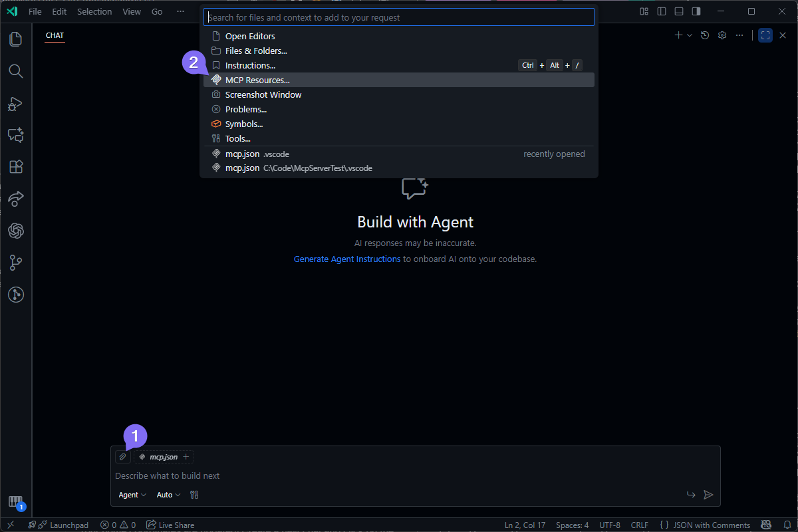Open the Explorer view icon
This screenshot has width=798, height=532.
tap(16, 39)
